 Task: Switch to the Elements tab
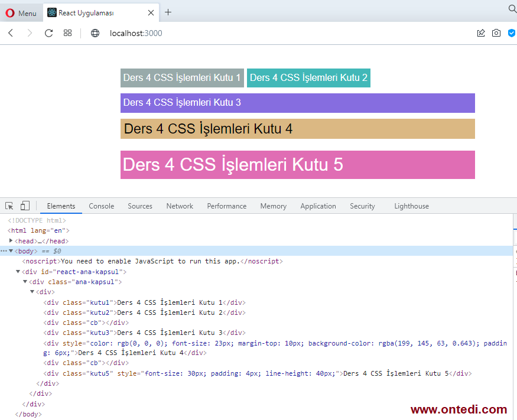point(61,206)
